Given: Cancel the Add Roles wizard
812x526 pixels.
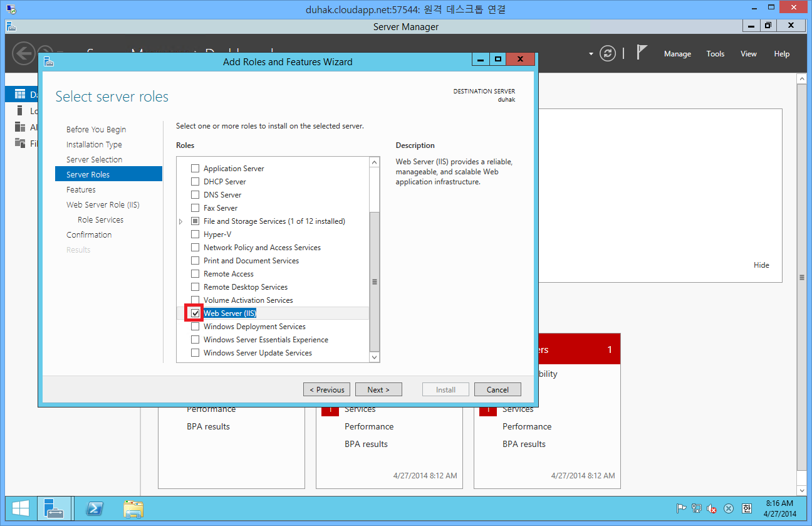Looking at the screenshot, I should pos(497,389).
